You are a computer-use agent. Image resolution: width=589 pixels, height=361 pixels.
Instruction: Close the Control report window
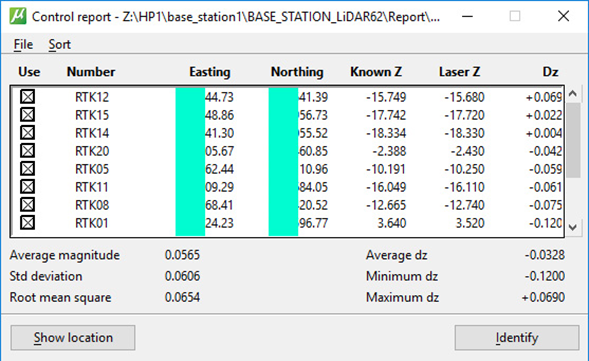tap(563, 16)
